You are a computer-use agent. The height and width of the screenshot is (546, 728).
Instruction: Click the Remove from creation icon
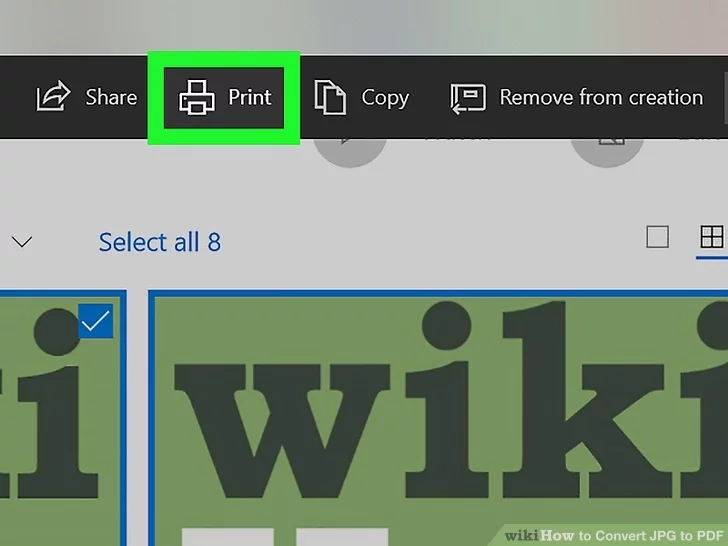pyautogui.click(x=467, y=97)
